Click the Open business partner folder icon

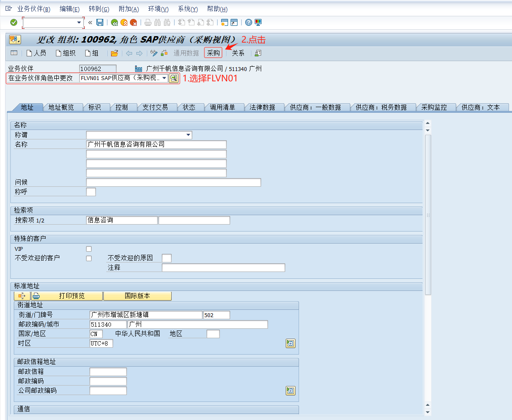pyautogui.click(x=114, y=53)
